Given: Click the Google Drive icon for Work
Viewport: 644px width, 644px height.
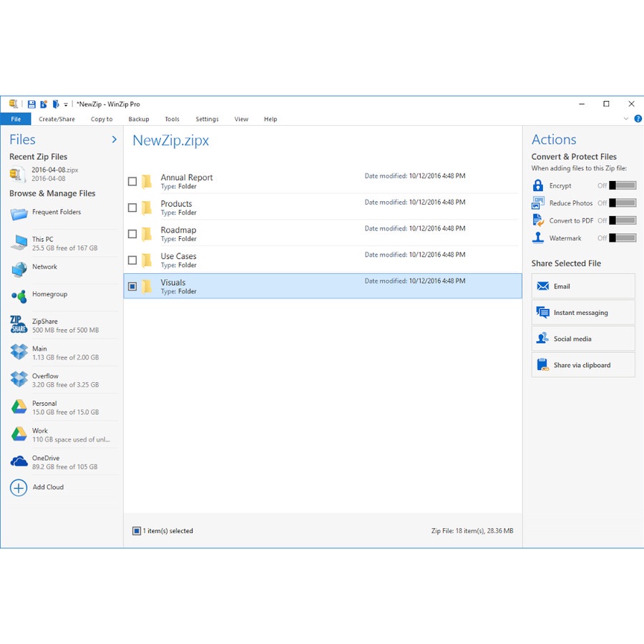Looking at the screenshot, I should click(x=19, y=434).
